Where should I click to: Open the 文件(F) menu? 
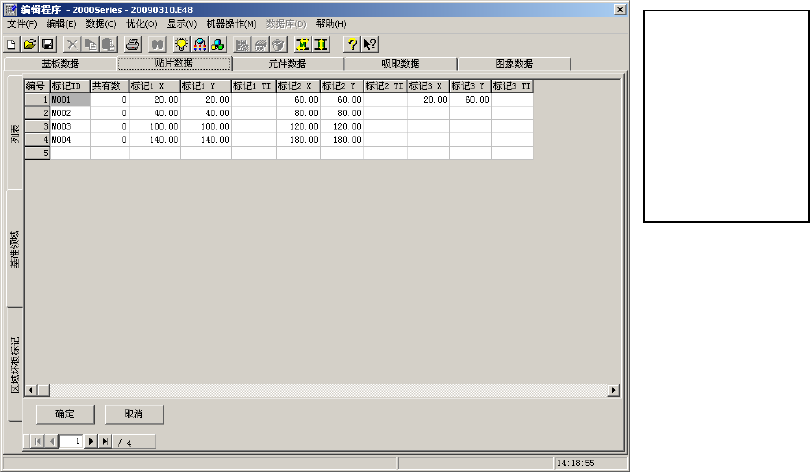(x=22, y=23)
